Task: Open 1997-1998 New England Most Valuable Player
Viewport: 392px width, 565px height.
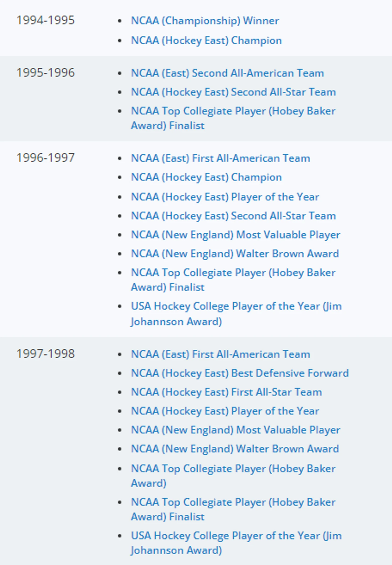Action: [235, 430]
